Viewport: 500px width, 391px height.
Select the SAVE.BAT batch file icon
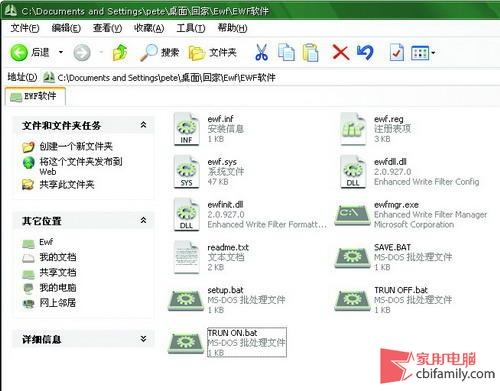353,257
